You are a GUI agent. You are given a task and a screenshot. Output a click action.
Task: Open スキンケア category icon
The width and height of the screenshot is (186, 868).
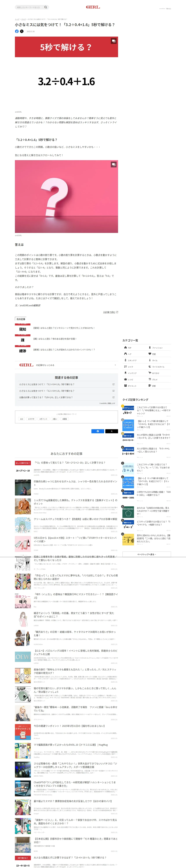[x=126, y=360]
